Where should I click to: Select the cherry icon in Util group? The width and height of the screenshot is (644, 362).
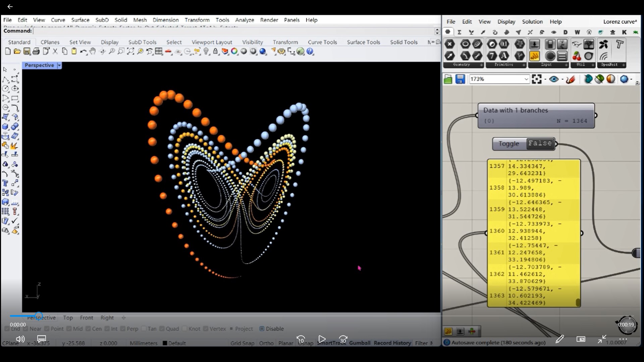pyautogui.click(x=577, y=56)
